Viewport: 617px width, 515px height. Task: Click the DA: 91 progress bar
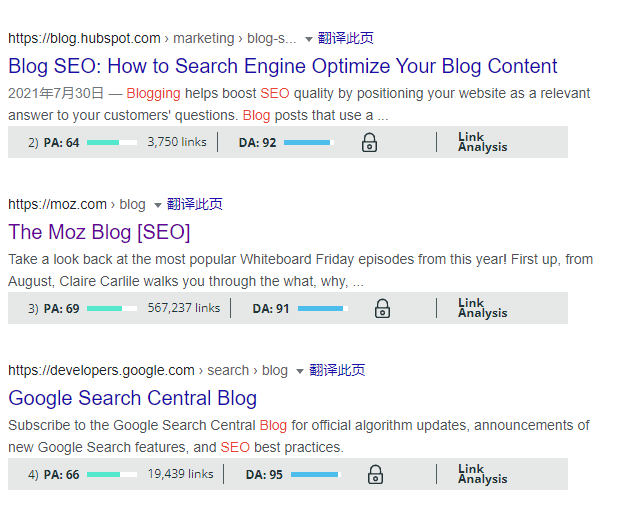[321, 309]
